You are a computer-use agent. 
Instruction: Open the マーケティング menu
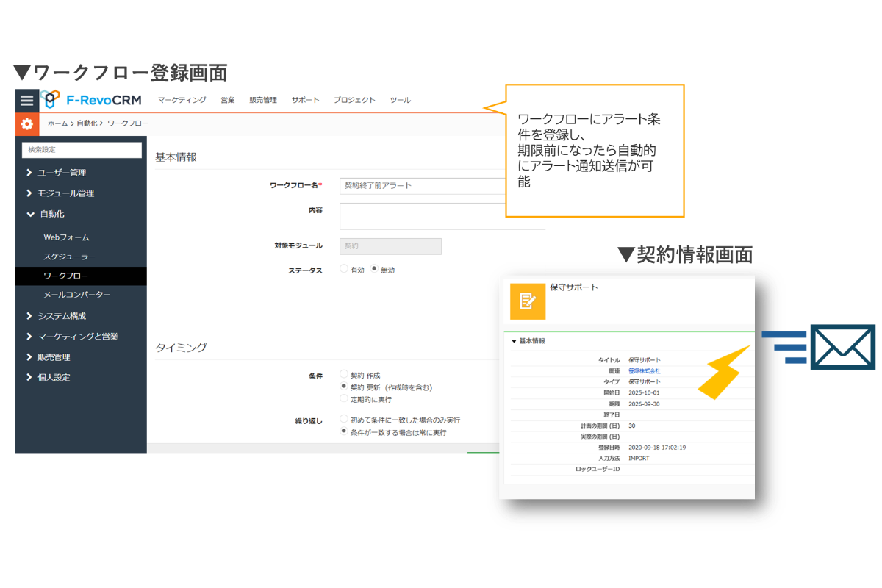click(182, 100)
